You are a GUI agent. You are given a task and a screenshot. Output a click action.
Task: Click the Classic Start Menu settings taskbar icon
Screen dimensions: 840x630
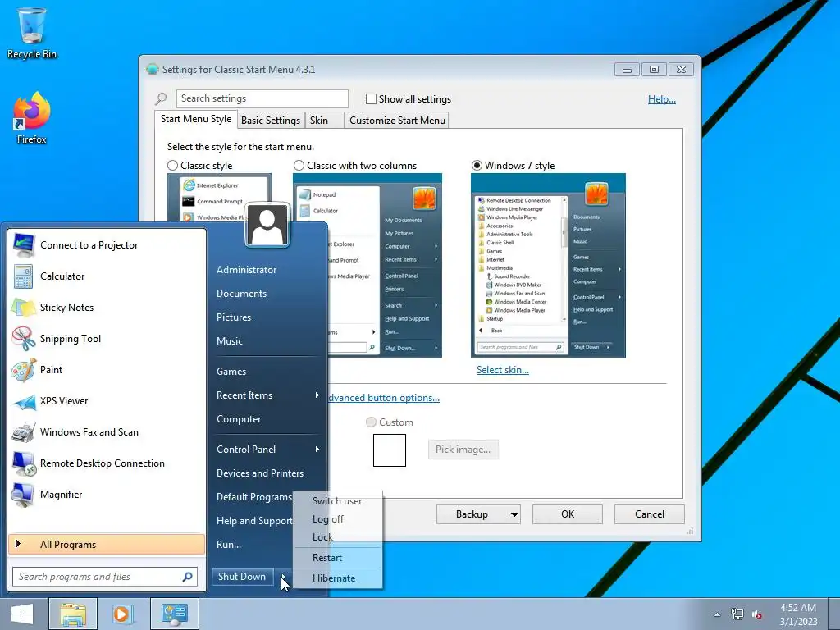coord(174,614)
